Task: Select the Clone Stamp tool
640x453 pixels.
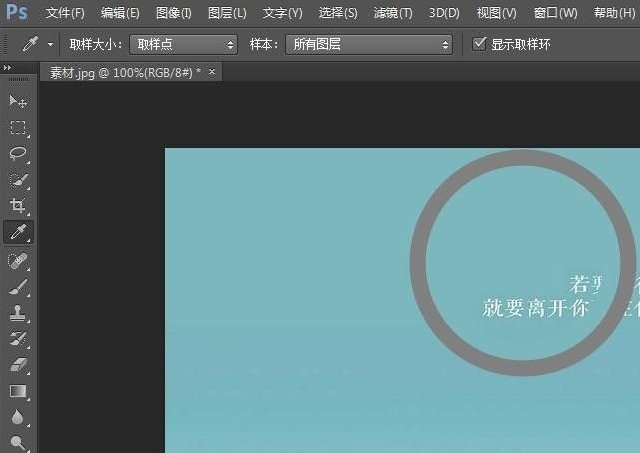Action: pos(18,313)
